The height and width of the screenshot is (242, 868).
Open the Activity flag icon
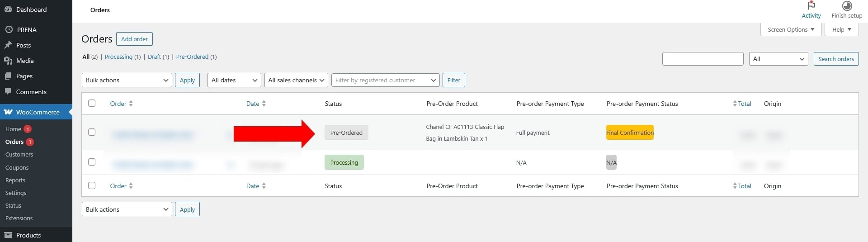[811, 6]
